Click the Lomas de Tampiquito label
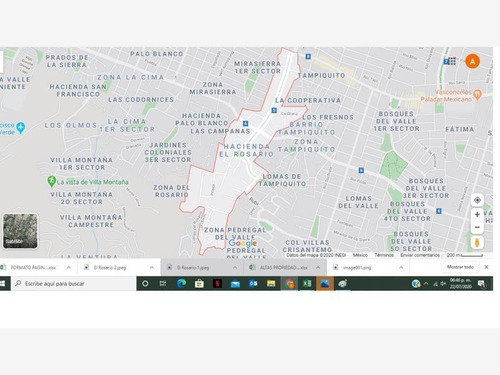500x375 pixels. [x=282, y=180]
